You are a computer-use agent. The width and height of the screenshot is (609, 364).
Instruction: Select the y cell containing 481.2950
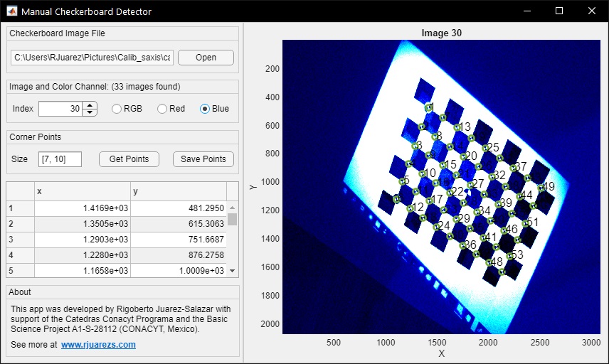(x=179, y=208)
